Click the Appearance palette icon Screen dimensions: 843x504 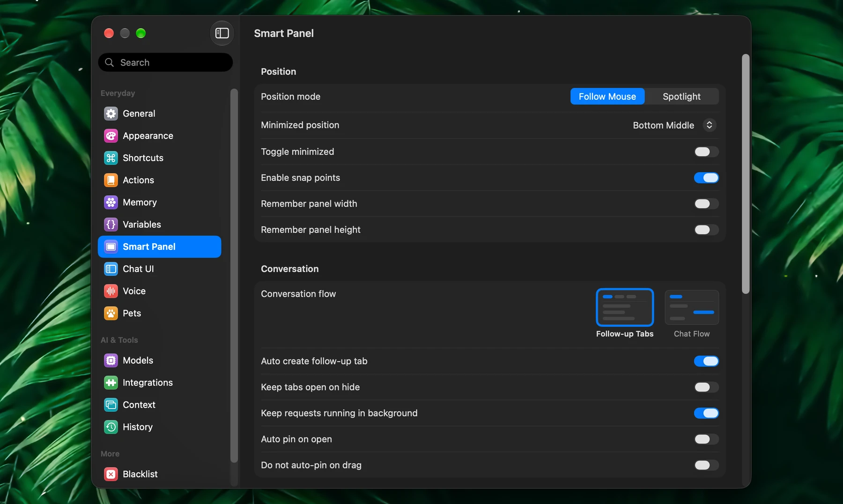(x=111, y=136)
